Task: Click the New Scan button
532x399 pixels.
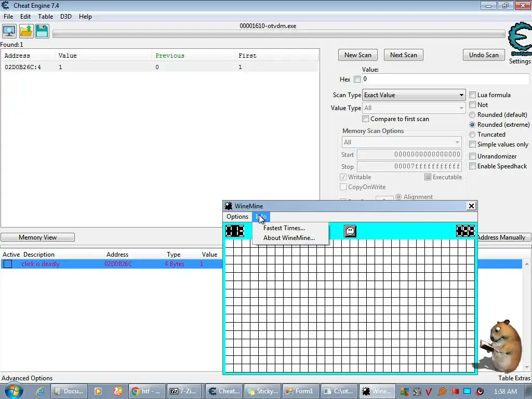Action: [358, 55]
